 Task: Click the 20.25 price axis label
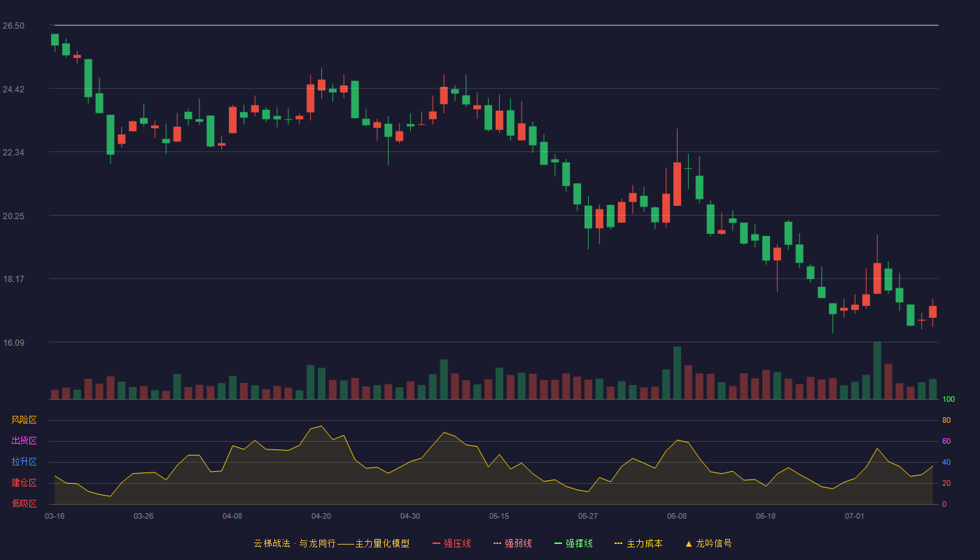[x=13, y=216]
